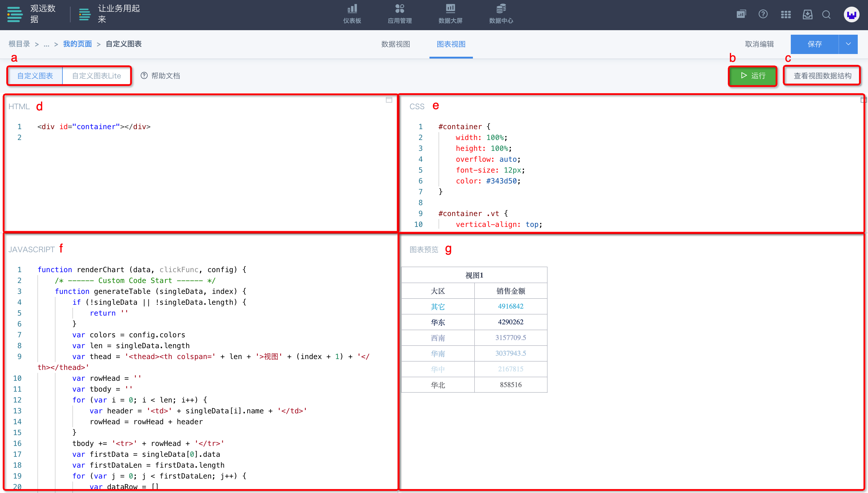Click the blue 保存 save button
The width and height of the screenshot is (868, 493).
[x=815, y=44]
